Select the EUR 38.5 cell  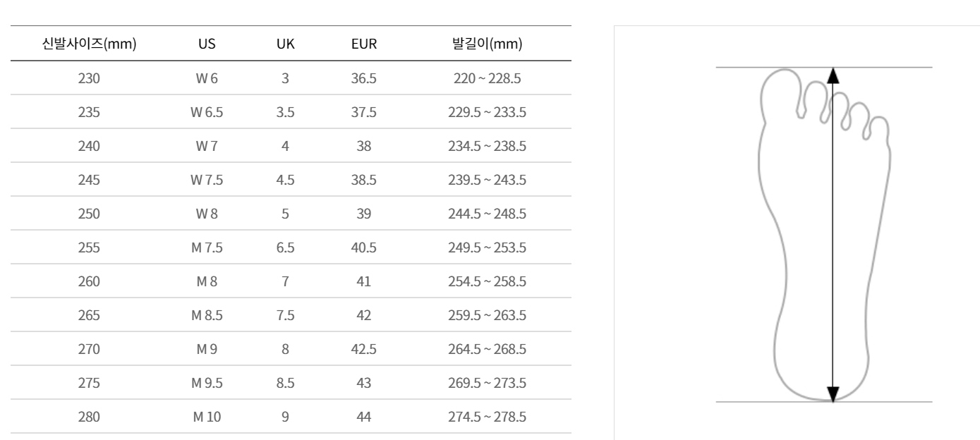point(364,180)
